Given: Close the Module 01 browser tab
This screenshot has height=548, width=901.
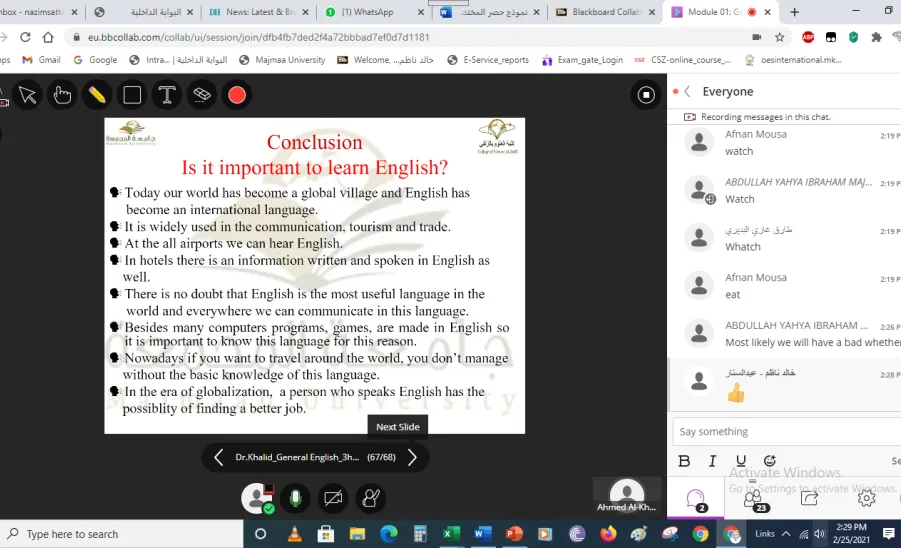Looking at the screenshot, I should 768,12.
